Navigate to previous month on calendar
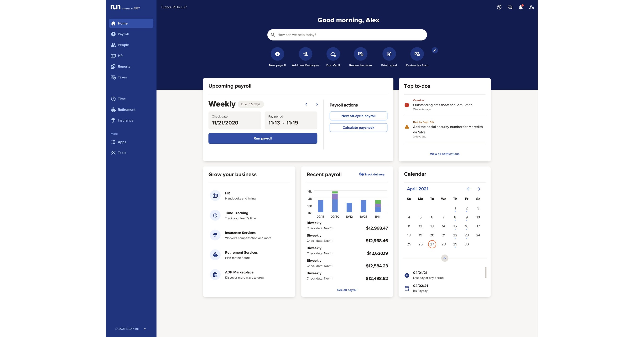This screenshot has width=644, height=337. [468, 189]
